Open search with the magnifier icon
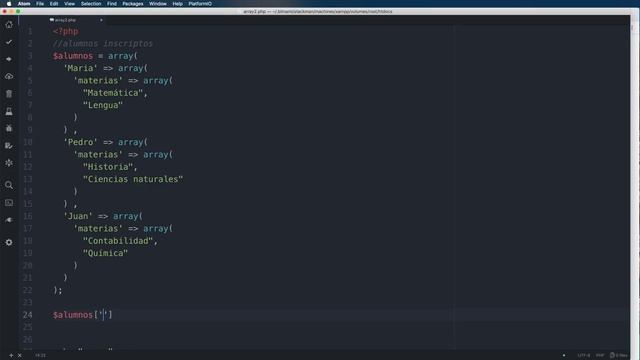640x360 pixels. point(9,185)
